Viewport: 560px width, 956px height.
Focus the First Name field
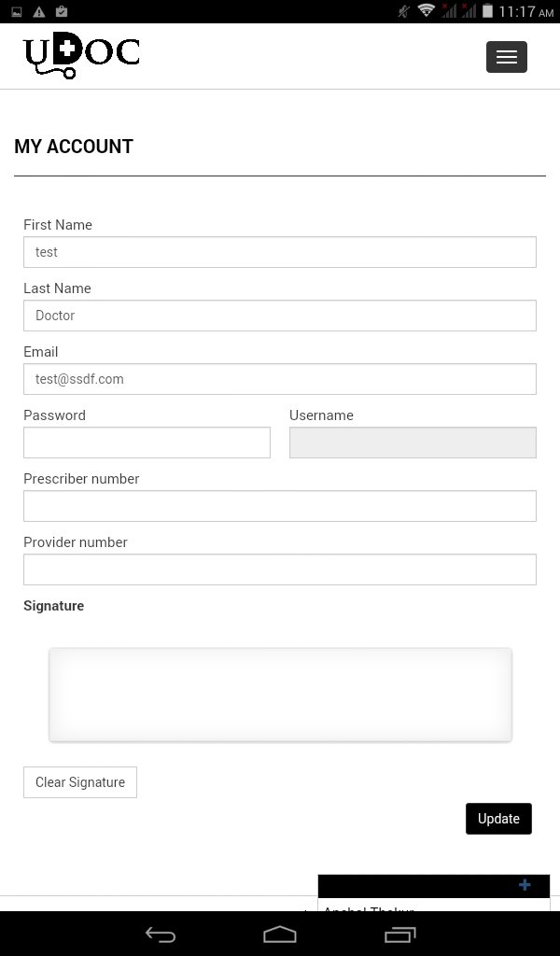point(280,252)
